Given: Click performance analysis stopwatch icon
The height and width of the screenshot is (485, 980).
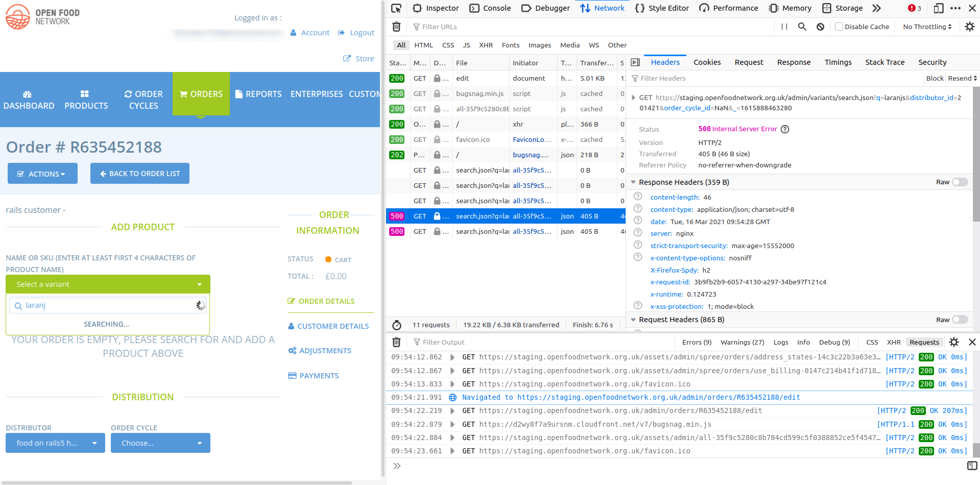Looking at the screenshot, I should 397,325.
